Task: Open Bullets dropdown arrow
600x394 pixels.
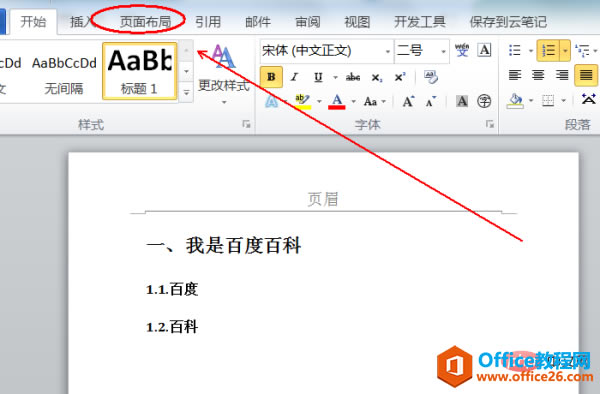Action: (x=531, y=50)
